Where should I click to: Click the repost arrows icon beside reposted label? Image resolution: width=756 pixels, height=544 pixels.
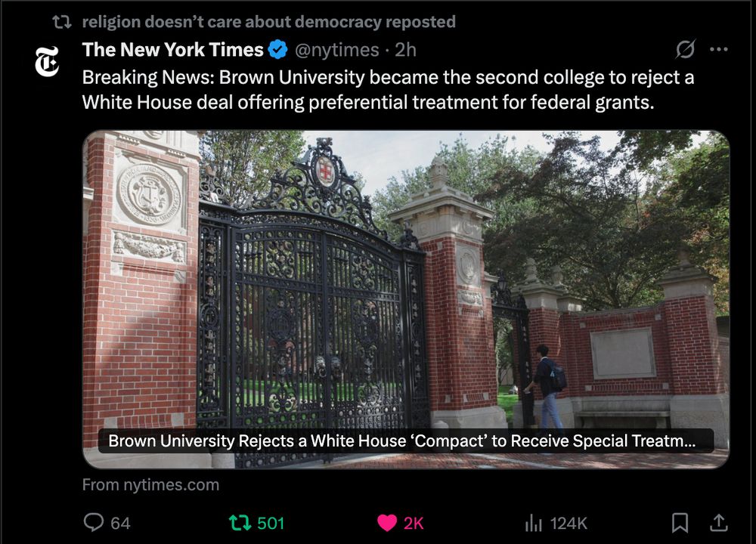coord(62,22)
